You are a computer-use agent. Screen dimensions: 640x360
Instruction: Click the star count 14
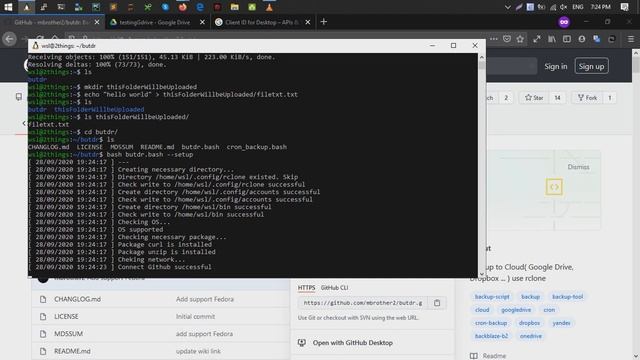pyautogui.click(x=557, y=98)
